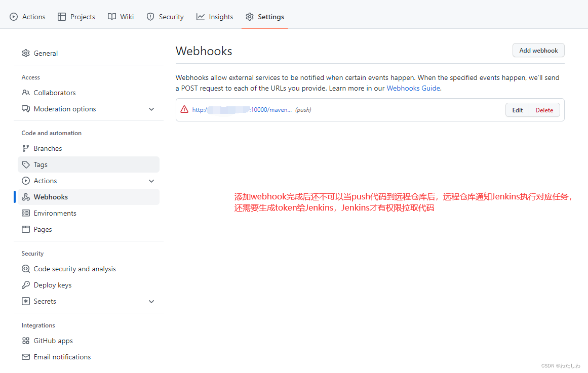Click the Moderation options comment icon
This screenshot has height=373, width=588.
pyautogui.click(x=25, y=109)
